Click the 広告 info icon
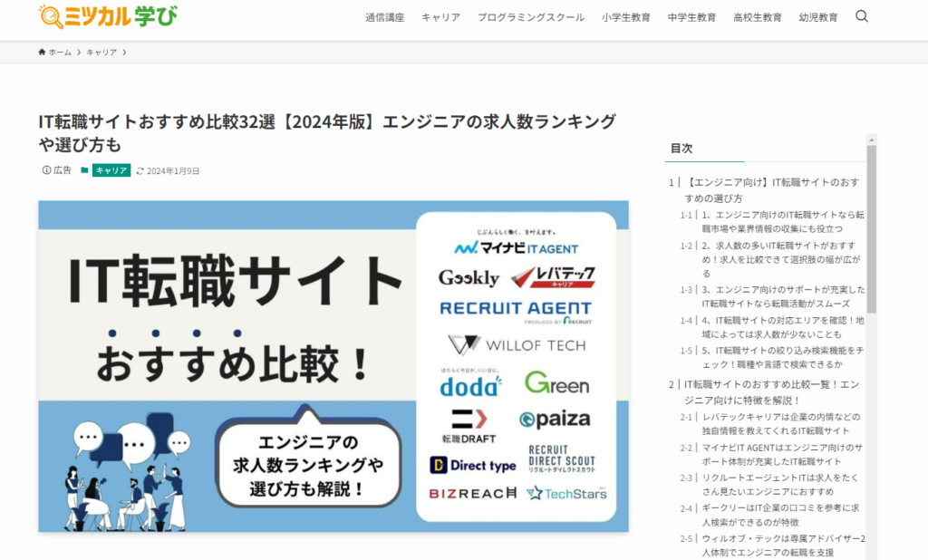 (46, 170)
